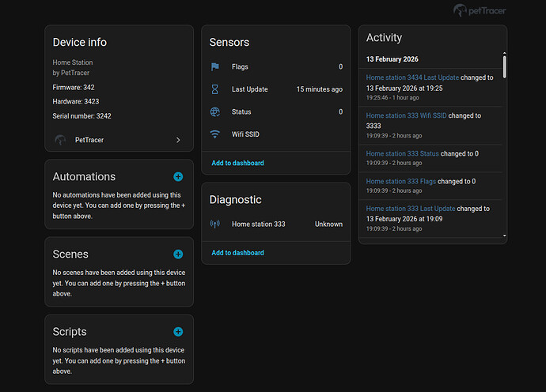Open Home station 333 Wifi SSID link

tap(408, 115)
